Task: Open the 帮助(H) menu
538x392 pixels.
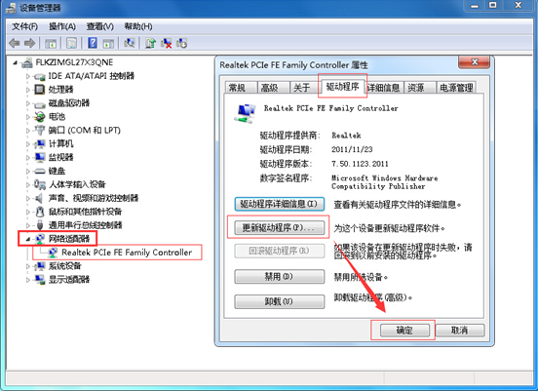Action: click(x=138, y=26)
